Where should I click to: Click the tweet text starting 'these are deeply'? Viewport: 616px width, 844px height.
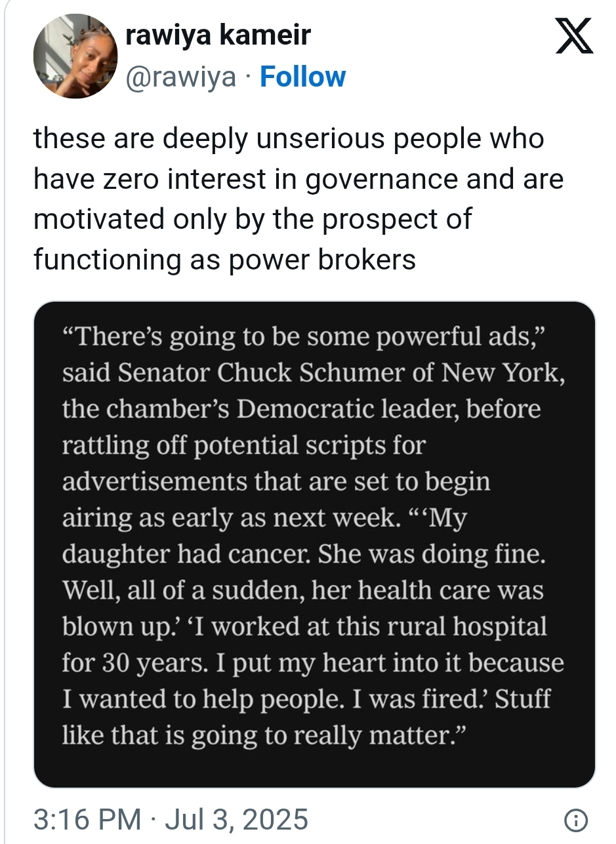coord(298,199)
